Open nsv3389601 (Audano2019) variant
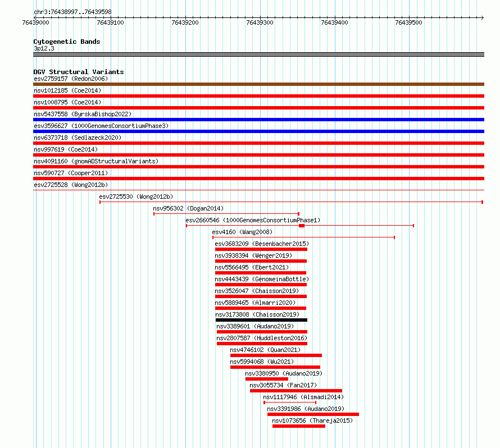 [x=255, y=326]
